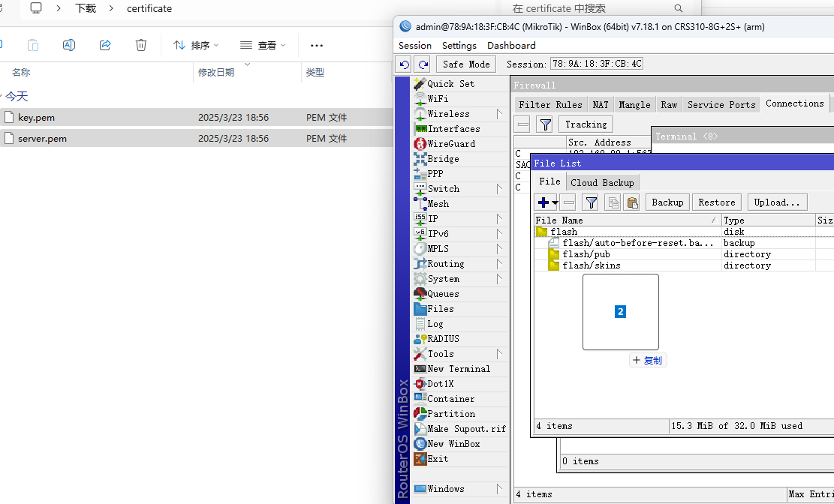Image resolution: width=834 pixels, height=504 pixels.
Task: Select flash/skins directory row
Action: point(684,265)
